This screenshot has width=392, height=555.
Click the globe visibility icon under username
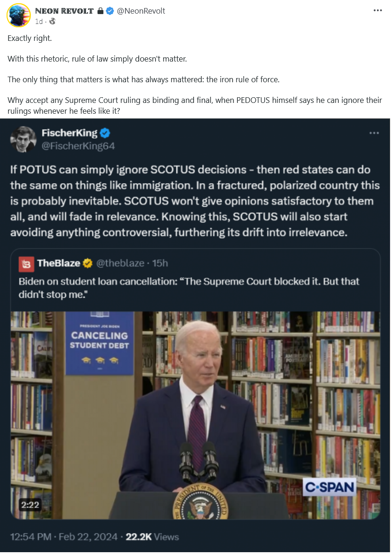(x=53, y=21)
